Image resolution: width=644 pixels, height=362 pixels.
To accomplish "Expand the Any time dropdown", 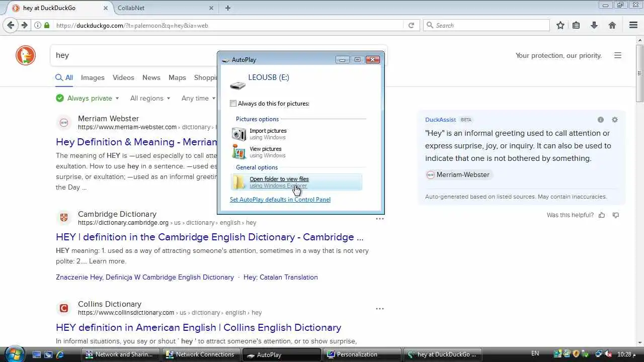I will click(x=198, y=98).
